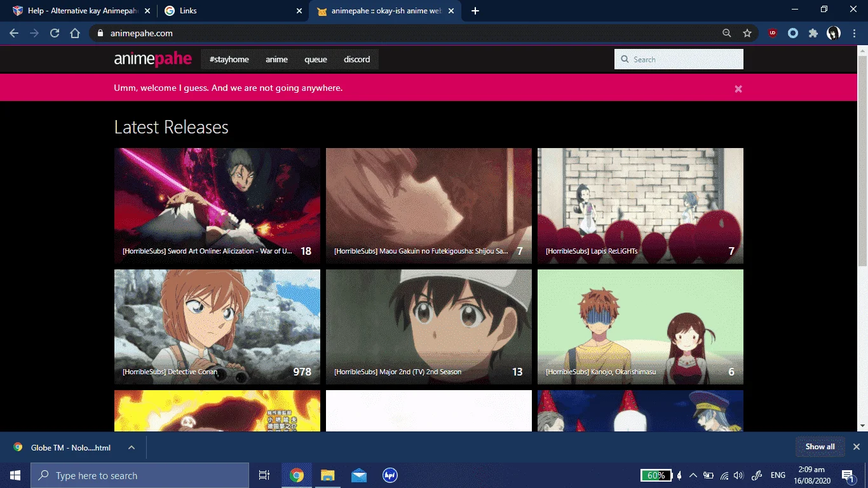Click the Latest Releases heading
This screenshot has width=868, height=488.
[x=171, y=127]
